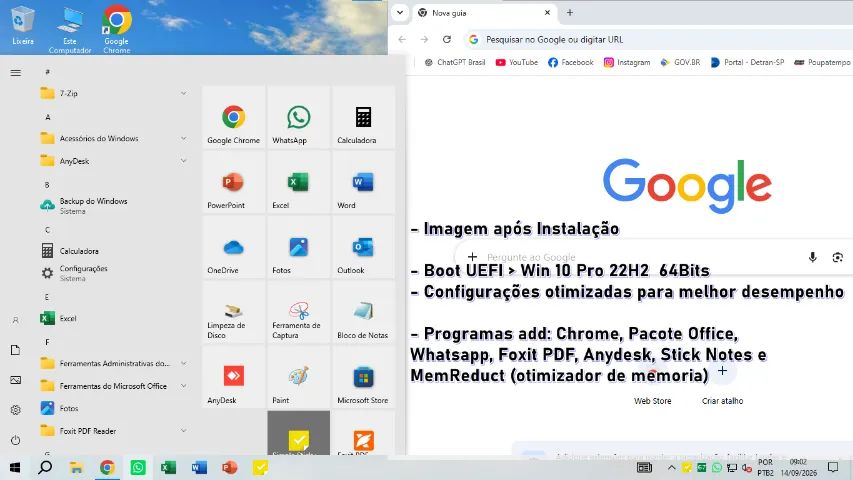Click the Google voice search microphone
Screen dimensions: 853x480
tap(812, 257)
